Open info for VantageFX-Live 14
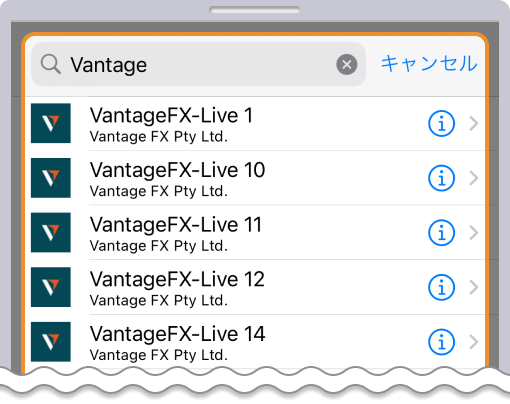Viewport: 510px width, 404px height. [441, 342]
